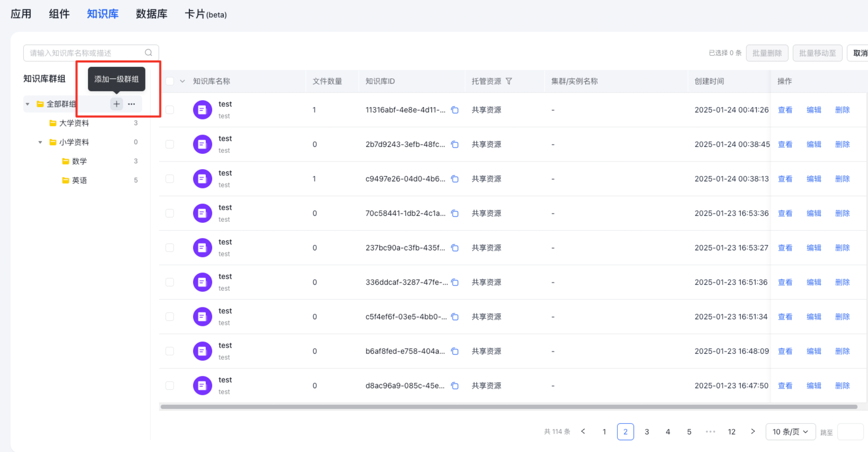Viewport: 868px width, 452px height.
Task: Go to the previous page with the left arrow
Action: (583, 432)
